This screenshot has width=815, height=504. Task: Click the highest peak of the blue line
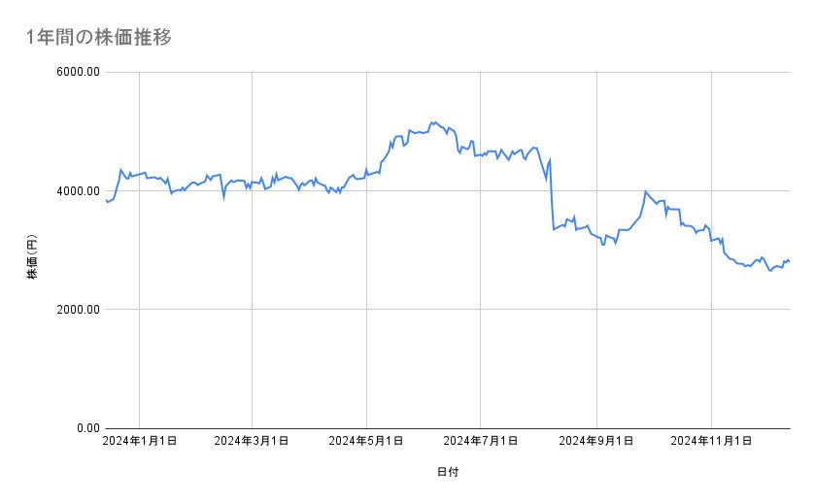tap(434, 122)
